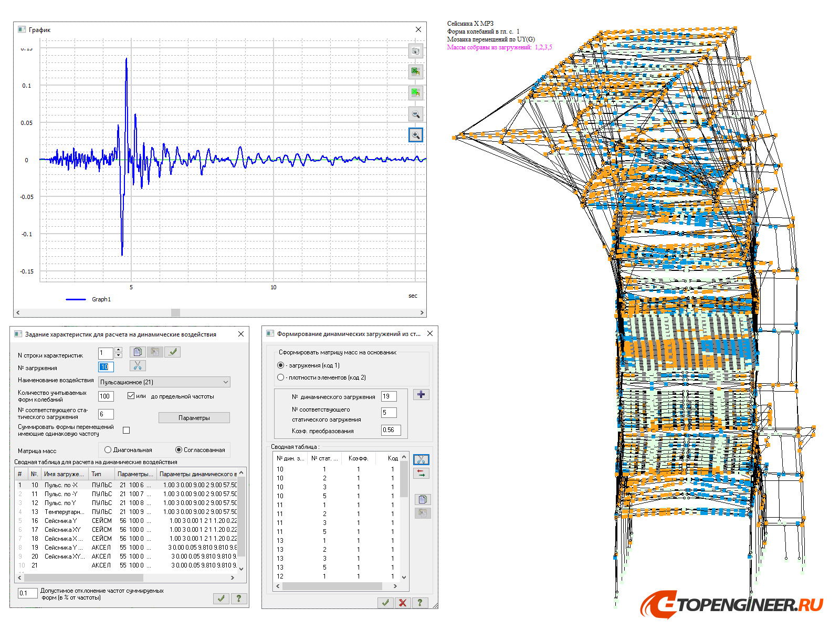
Task: Click the blue plus icon to add dynamic loading
Action: click(421, 395)
